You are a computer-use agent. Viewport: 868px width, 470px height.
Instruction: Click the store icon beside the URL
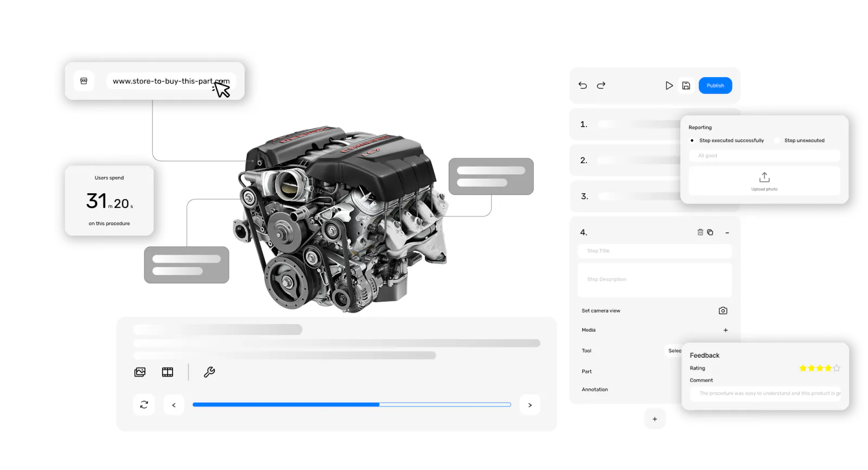(84, 81)
